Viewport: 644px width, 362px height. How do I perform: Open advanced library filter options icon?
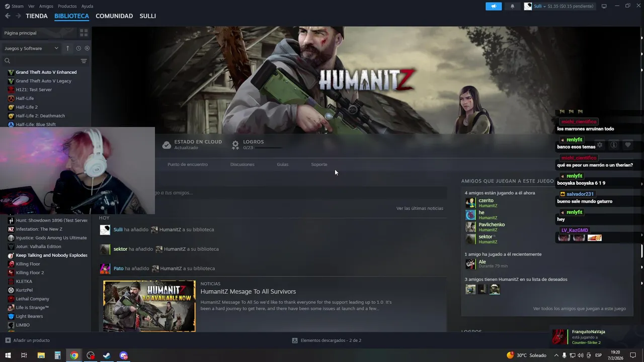click(x=84, y=61)
